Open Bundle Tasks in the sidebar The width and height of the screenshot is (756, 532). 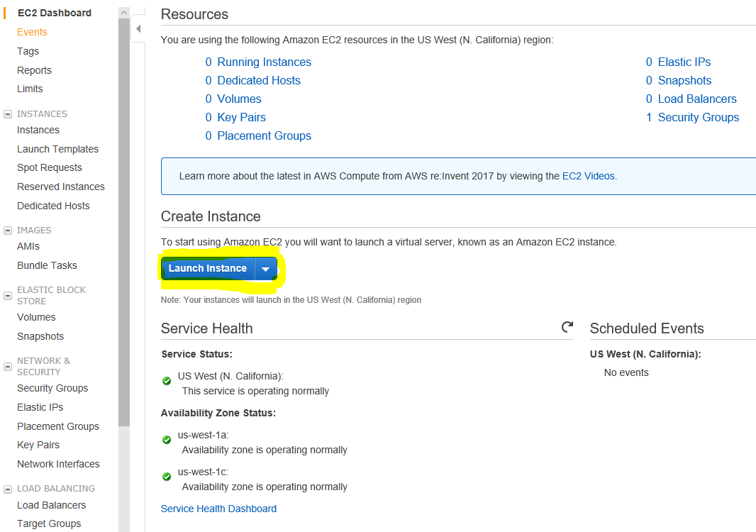coord(48,266)
